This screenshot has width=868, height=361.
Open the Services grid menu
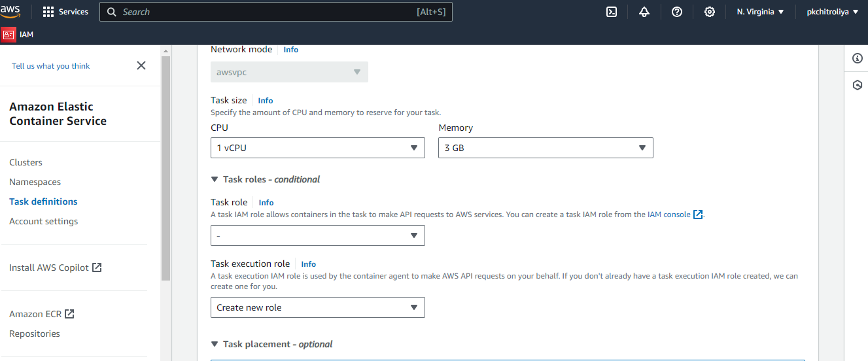65,12
